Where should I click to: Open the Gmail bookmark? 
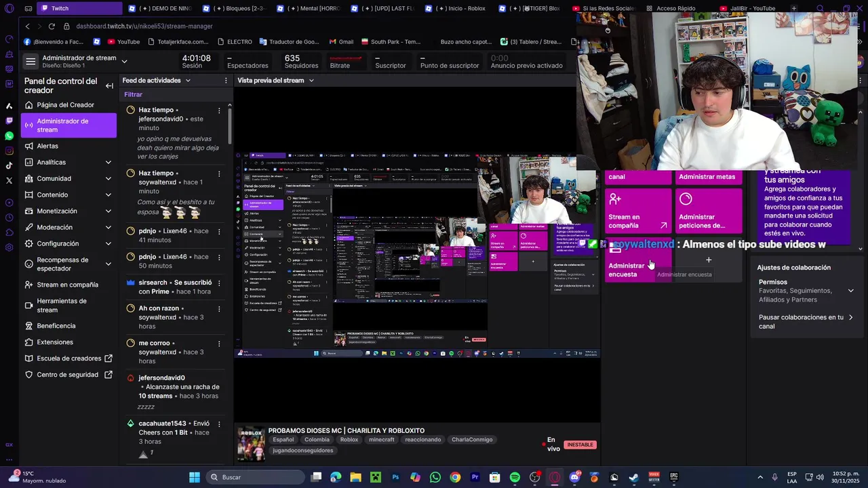[x=341, y=41]
